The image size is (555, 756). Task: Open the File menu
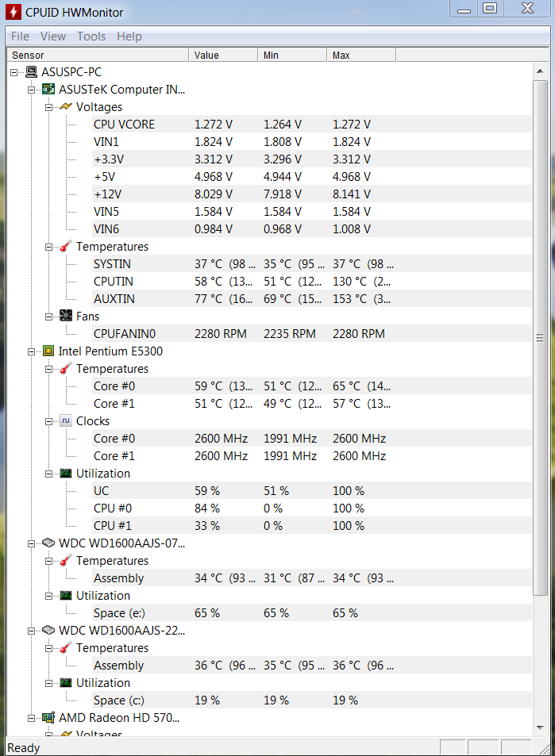click(x=21, y=36)
